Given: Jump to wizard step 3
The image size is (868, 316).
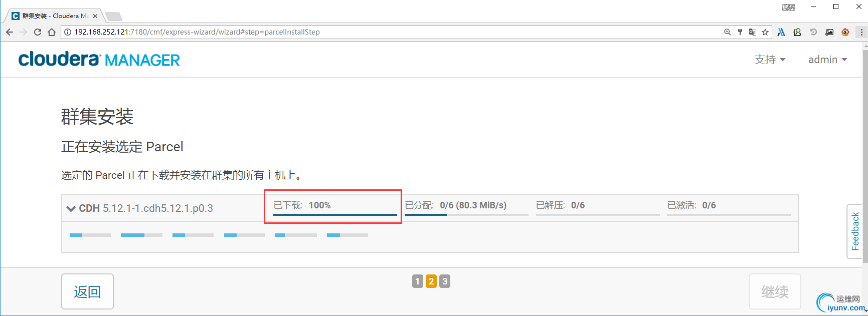Looking at the screenshot, I should (445, 281).
